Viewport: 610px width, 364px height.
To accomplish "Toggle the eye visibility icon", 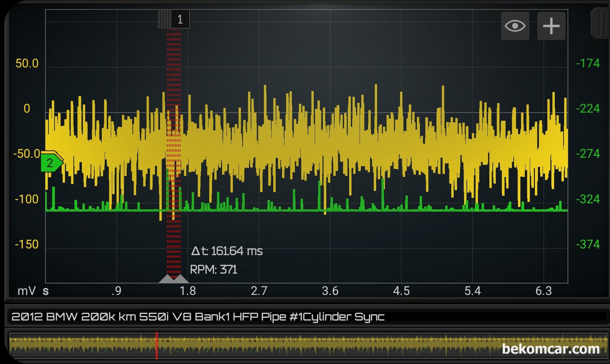I will [515, 26].
